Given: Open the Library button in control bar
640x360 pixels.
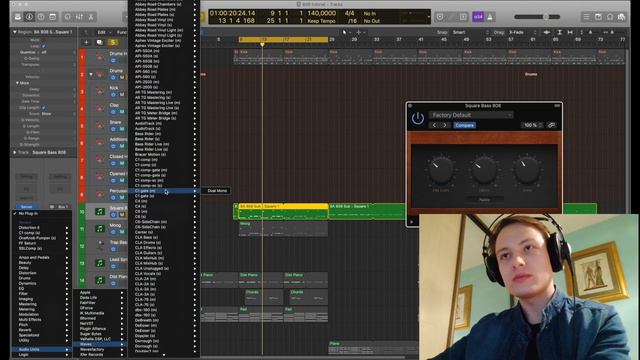Looking at the screenshot, I should coord(18,17).
